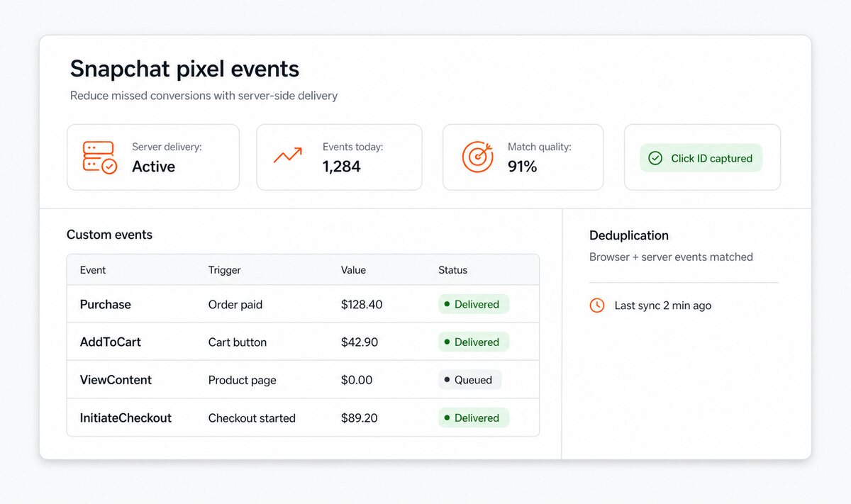Screen dimensions: 851x504
Task: Select the Delivered status badge in Purchase row
Action: (474, 304)
